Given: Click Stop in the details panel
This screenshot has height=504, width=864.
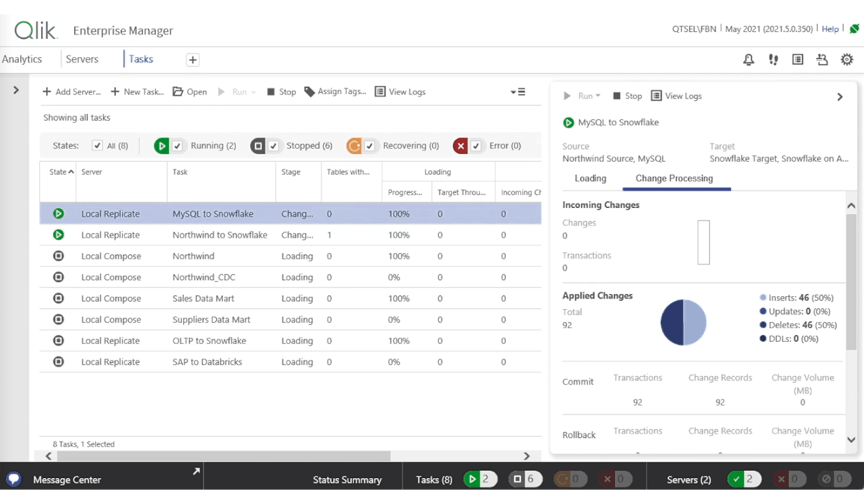Looking at the screenshot, I should (627, 96).
